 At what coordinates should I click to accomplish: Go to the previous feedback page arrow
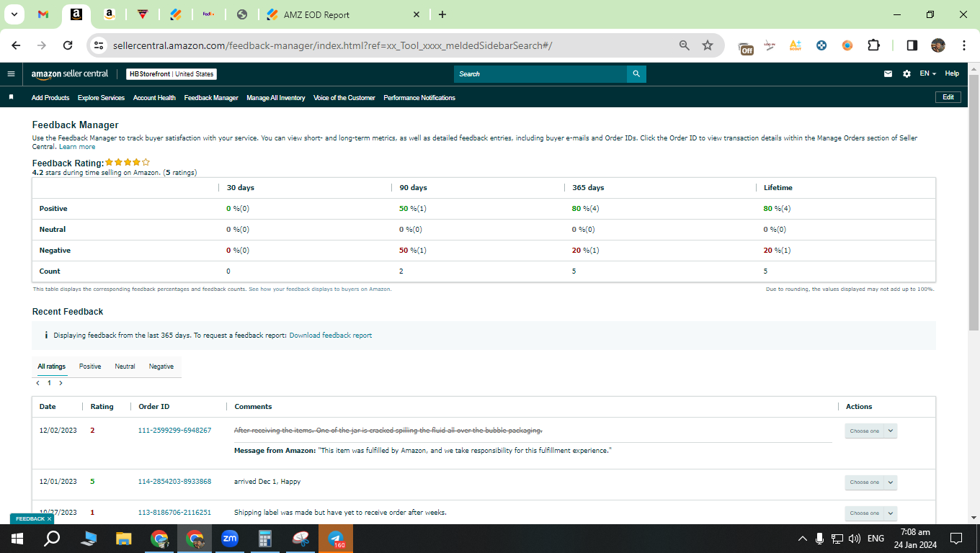pos(37,383)
